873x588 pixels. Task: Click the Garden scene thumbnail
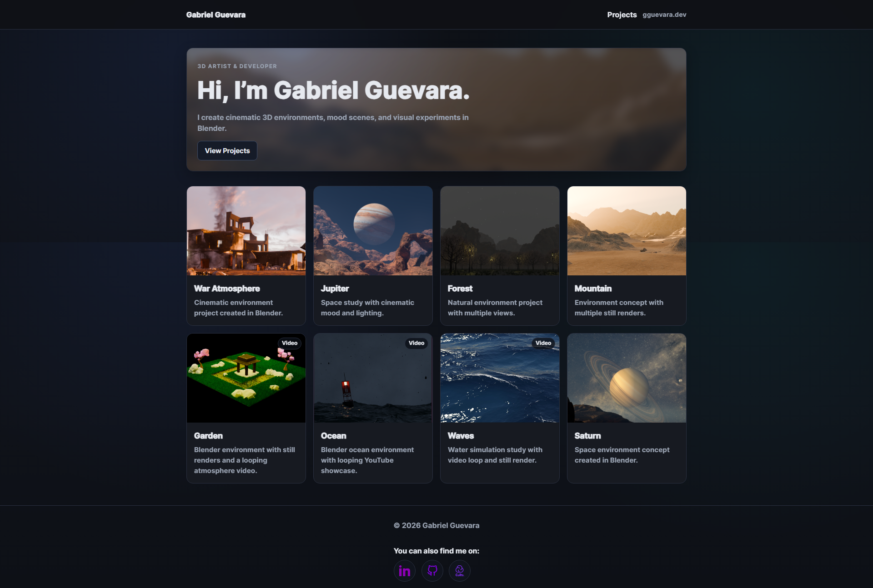[x=246, y=378]
